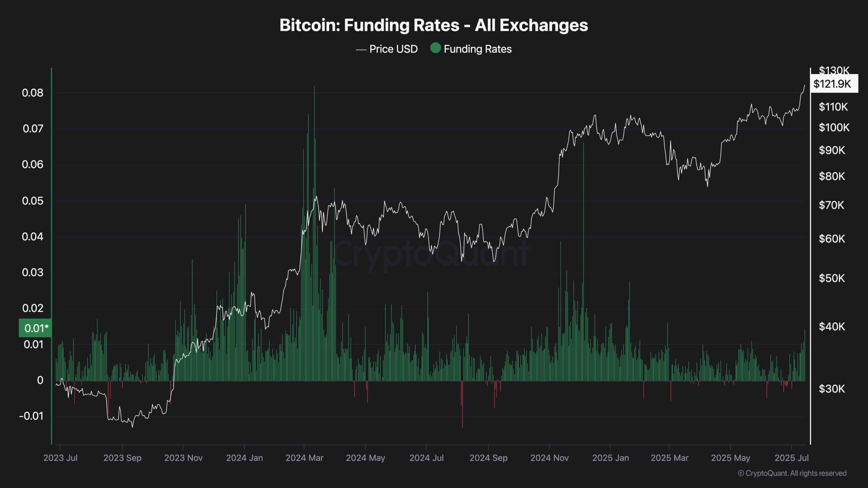Viewport: 868px width, 488px height.
Task: Click the CryptoQuant watermark in the chart
Action: 431,254
